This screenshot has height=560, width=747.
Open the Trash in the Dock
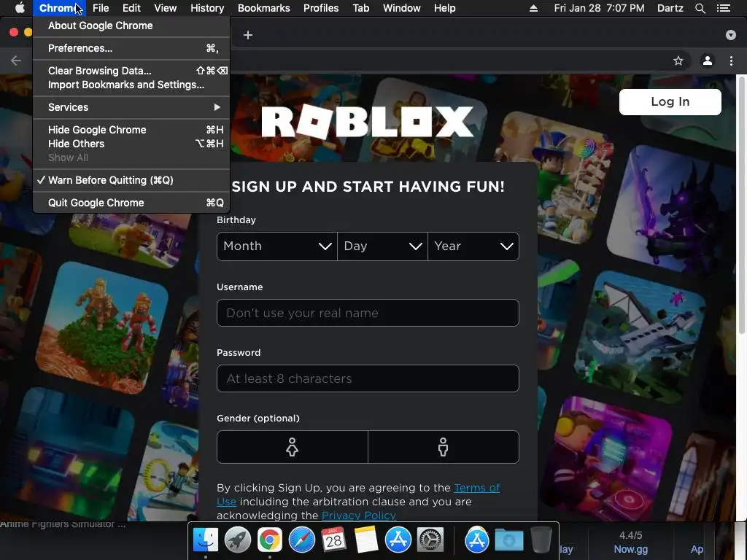pos(541,540)
